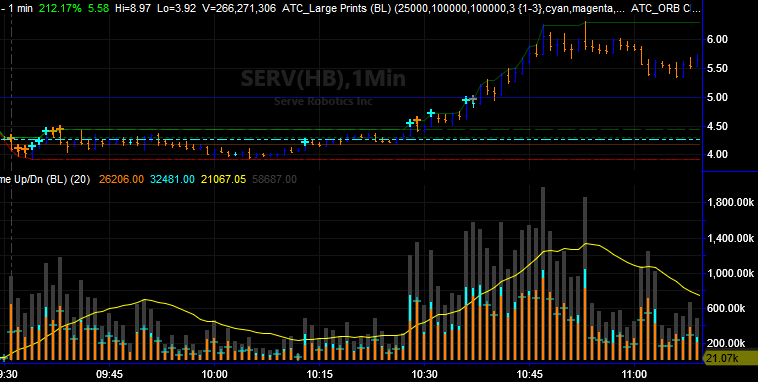
Task: Click the 10:45 time axis label
Action: (529, 374)
